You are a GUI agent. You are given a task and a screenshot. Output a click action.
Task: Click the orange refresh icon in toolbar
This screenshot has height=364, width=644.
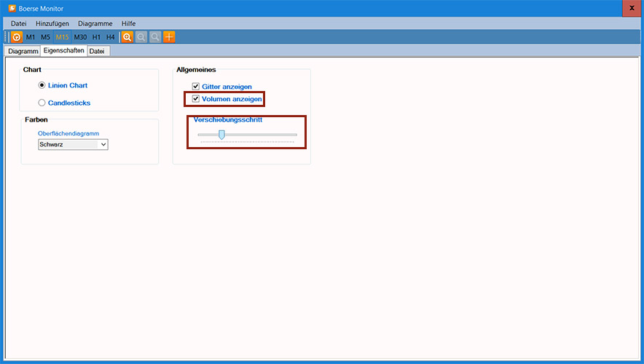17,37
